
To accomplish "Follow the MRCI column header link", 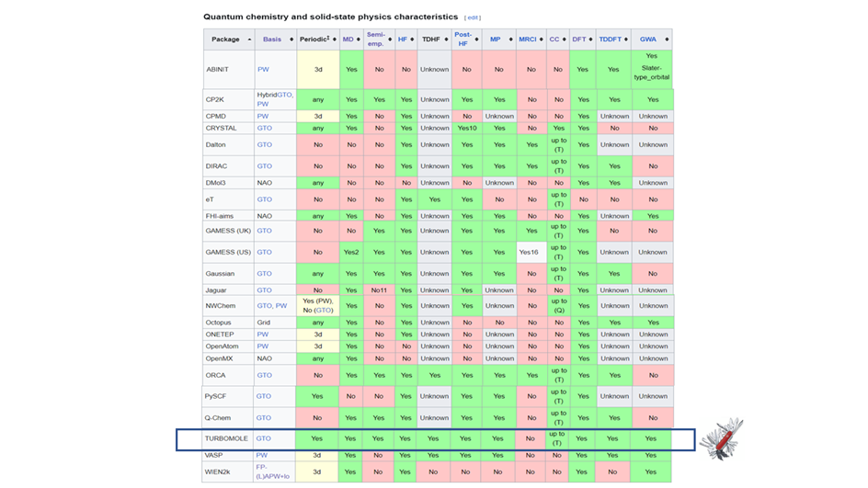I will tap(527, 40).
